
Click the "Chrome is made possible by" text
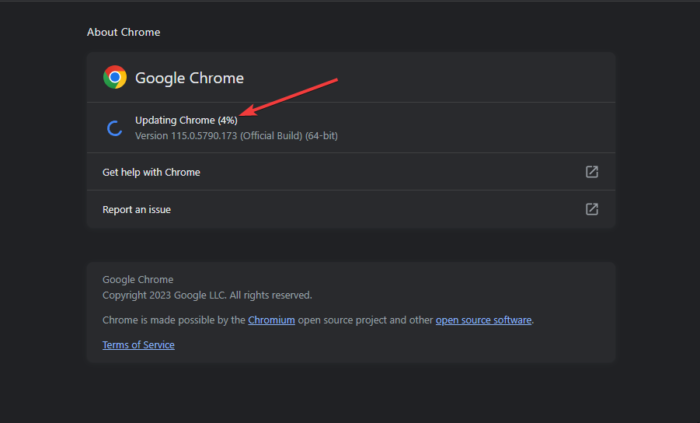pyautogui.click(x=172, y=320)
